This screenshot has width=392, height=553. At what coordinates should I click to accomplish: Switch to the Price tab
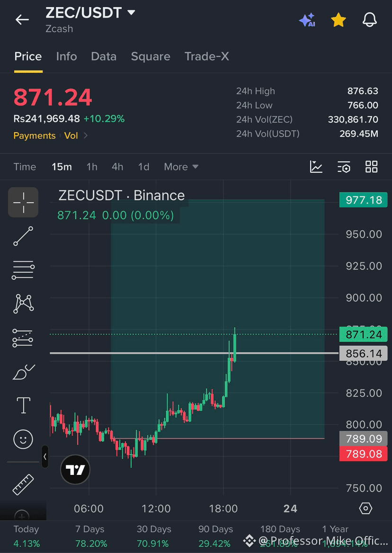28,56
